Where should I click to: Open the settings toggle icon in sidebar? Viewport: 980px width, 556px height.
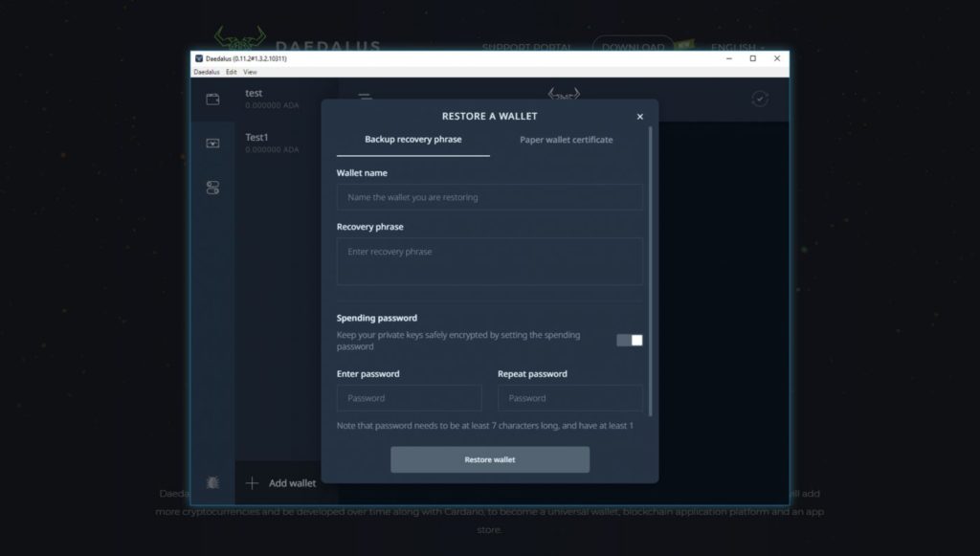pos(212,188)
